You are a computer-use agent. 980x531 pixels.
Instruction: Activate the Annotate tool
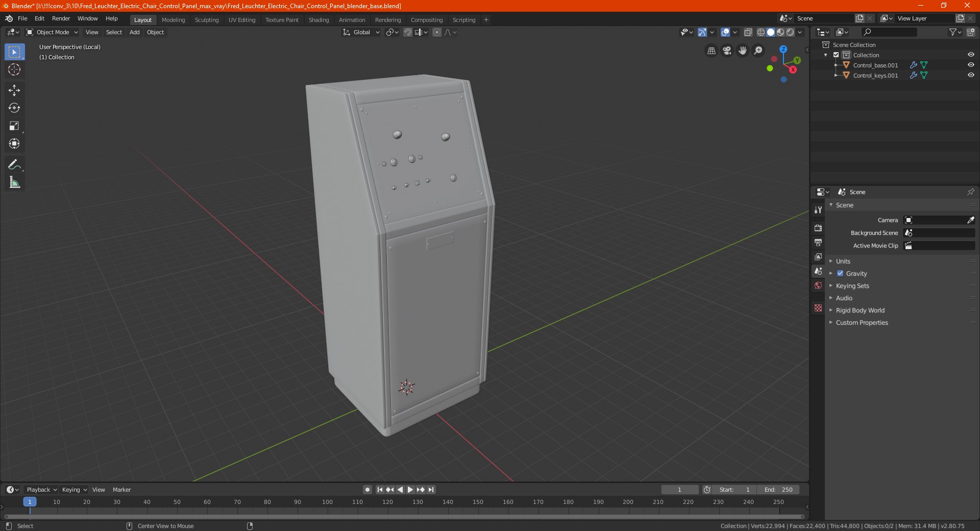[14, 164]
